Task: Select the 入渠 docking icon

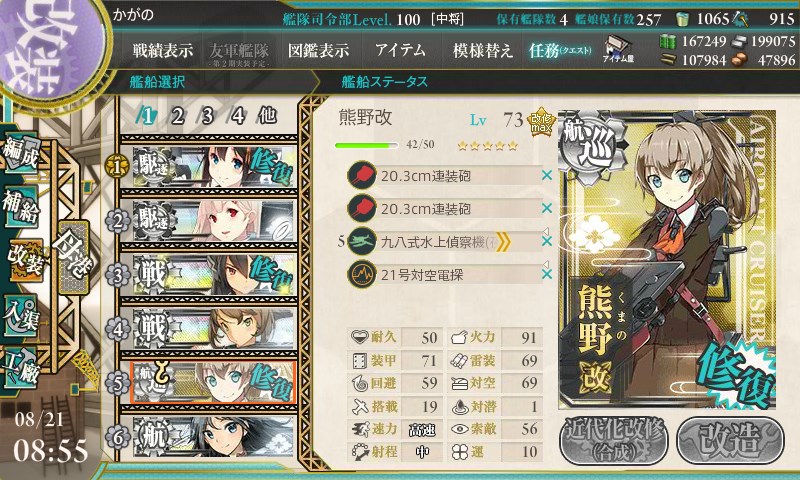Action: (x=20, y=316)
